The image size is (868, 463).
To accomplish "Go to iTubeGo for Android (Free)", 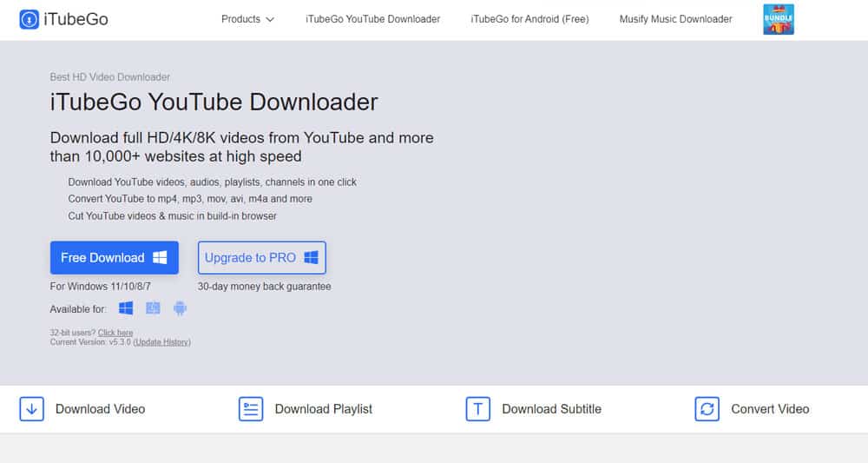I will (x=529, y=19).
